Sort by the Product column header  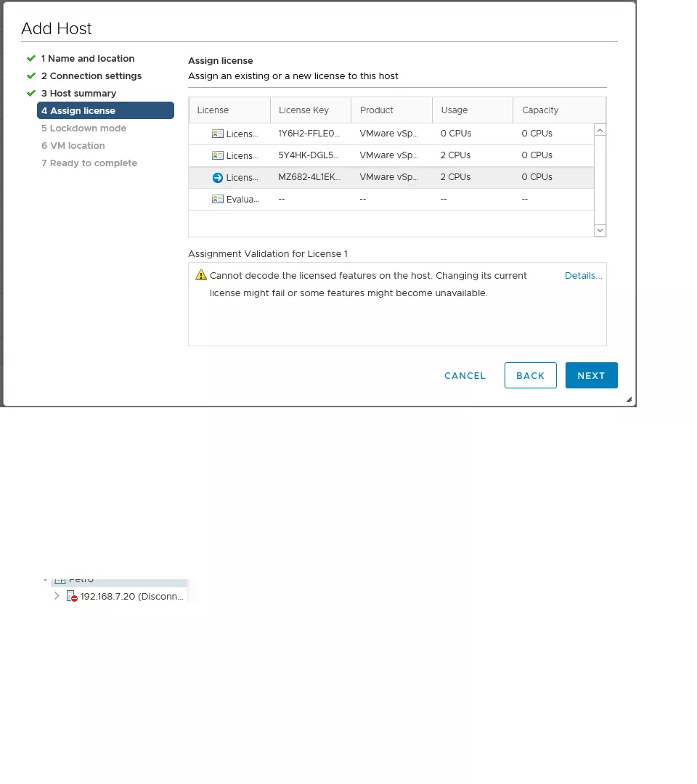click(392, 110)
